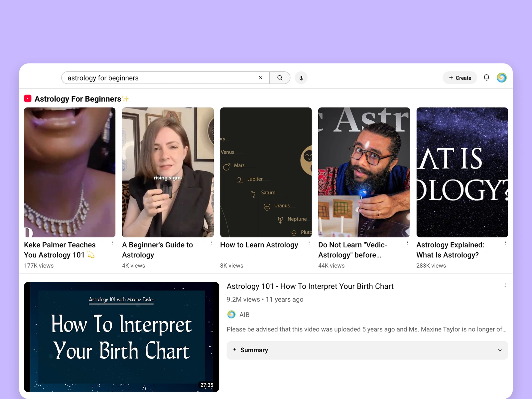
Task: Open more options for A Beginner's Guide short
Action: tap(211, 243)
